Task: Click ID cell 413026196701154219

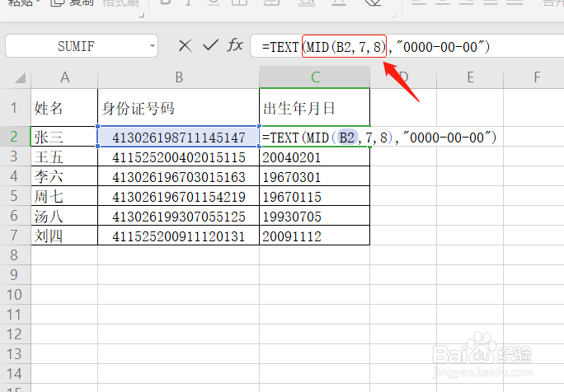Action: tap(178, 196)
